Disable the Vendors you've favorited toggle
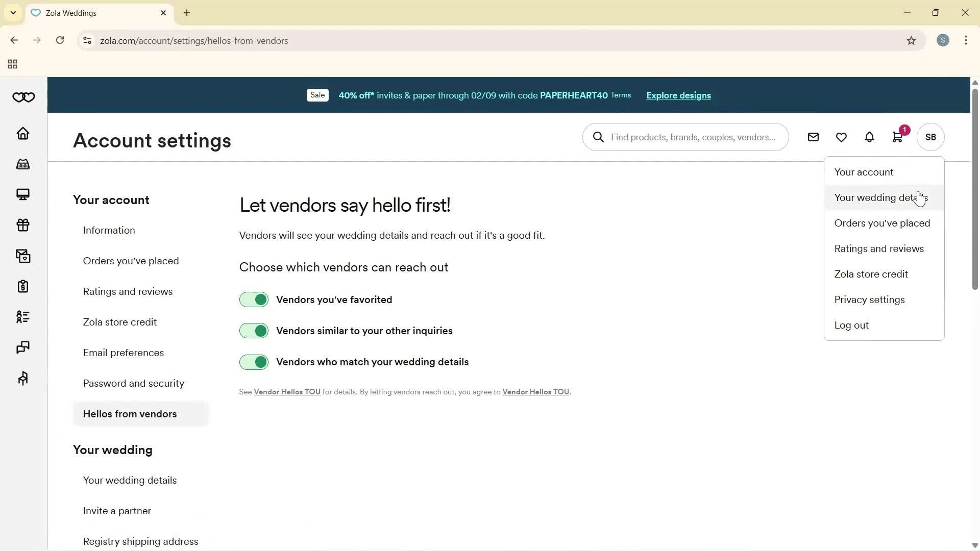 coord(254,299)
